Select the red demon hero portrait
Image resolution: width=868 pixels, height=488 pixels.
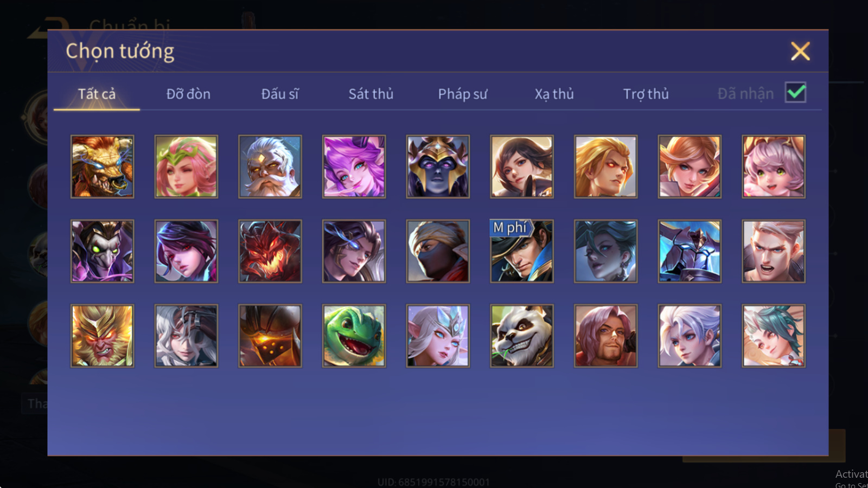[x=270, y=251]
